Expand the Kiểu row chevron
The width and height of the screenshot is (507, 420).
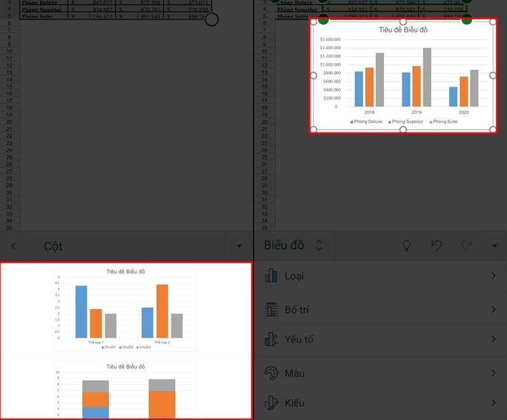point(494,403)
